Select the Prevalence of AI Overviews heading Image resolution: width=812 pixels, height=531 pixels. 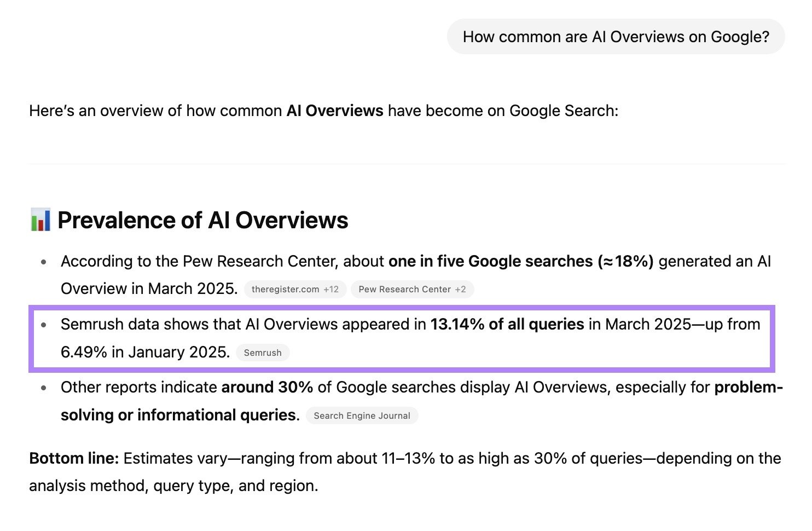click(x=203, y=221)
